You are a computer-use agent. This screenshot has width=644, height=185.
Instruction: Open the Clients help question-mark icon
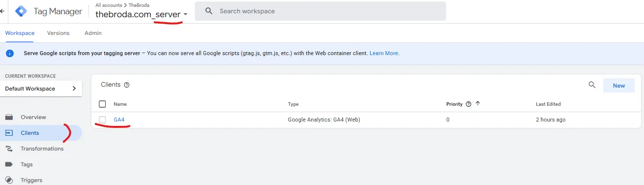(x=127, y=85)
